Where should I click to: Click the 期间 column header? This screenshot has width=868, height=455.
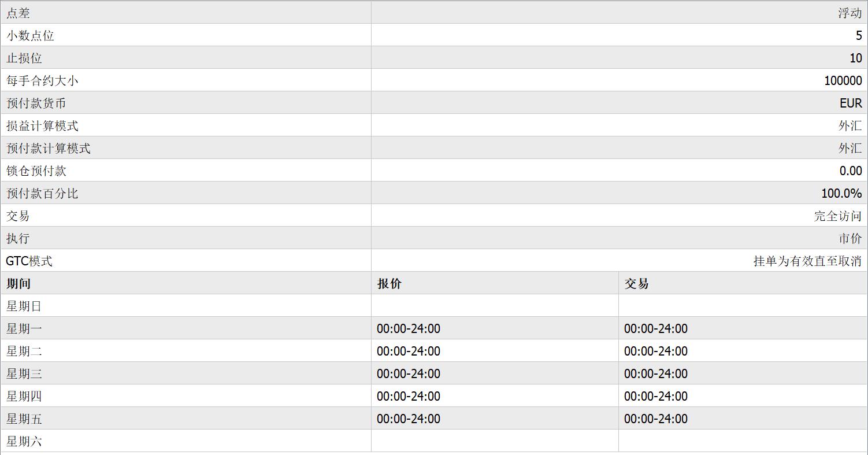click(18, 283)
